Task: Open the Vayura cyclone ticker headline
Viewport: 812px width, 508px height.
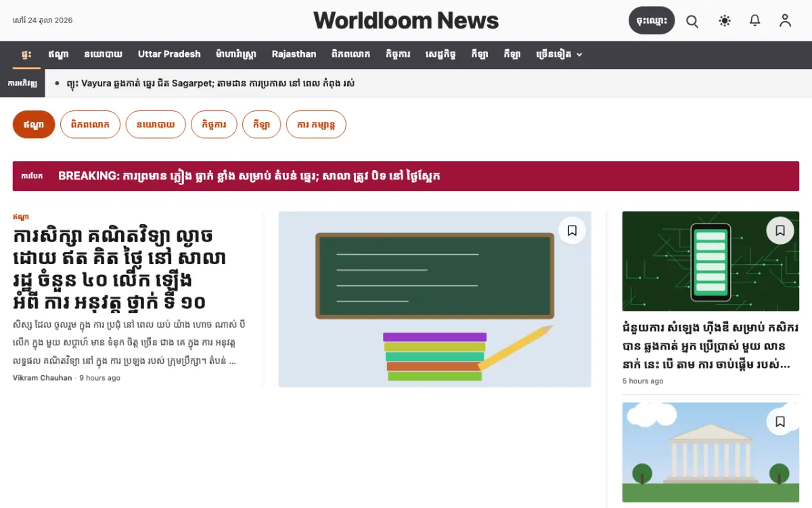Action: click(210, 83)
